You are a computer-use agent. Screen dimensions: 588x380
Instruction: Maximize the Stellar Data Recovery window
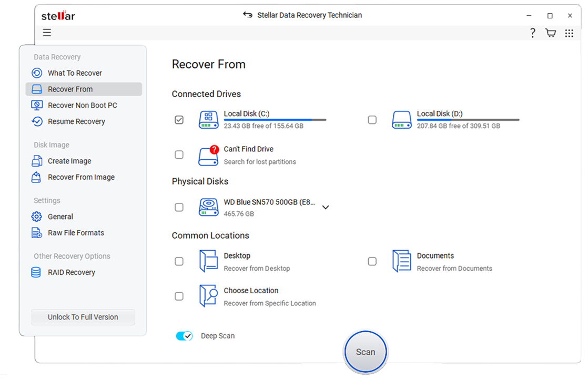coord(550,15)
